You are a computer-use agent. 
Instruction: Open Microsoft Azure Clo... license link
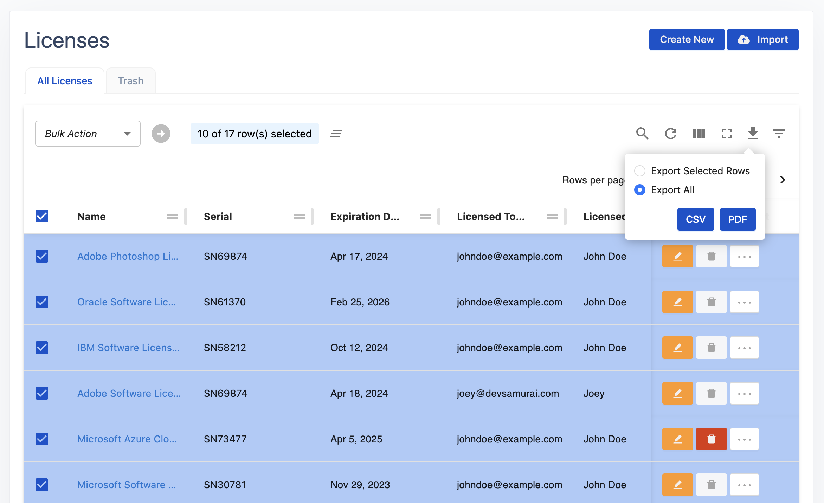point(127,439)
